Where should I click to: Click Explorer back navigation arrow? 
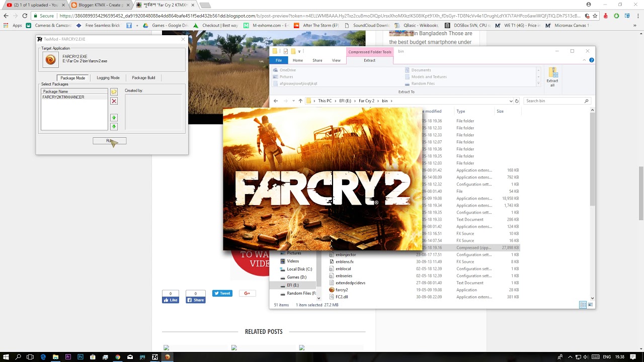pos(276,101)
